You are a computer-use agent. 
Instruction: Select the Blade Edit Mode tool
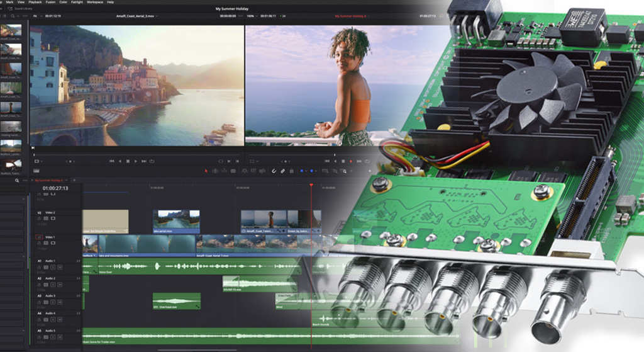click(233, 171)
